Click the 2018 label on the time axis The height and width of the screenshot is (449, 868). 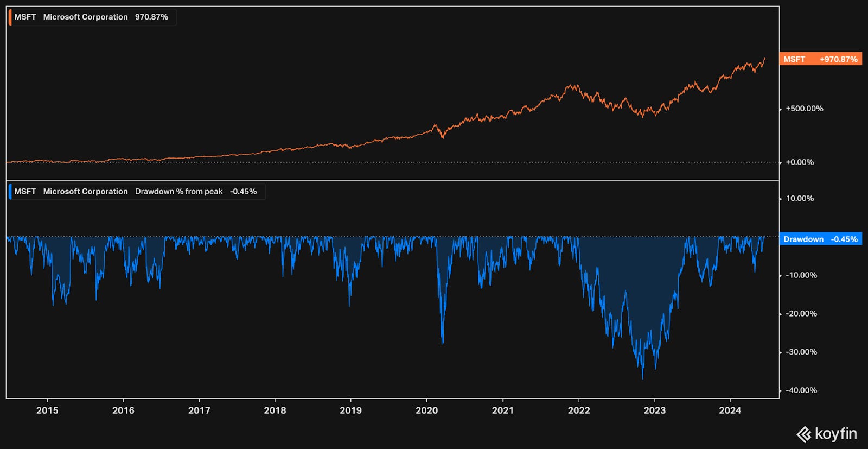[275, 410]
